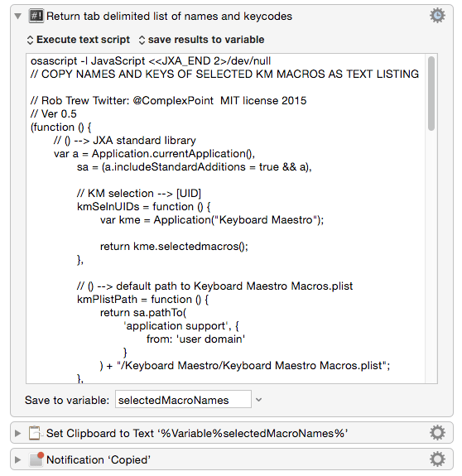The height and width of the screenshot is (476, 462).
Task: Click the '(function () {' line
Action: (60, 127)
